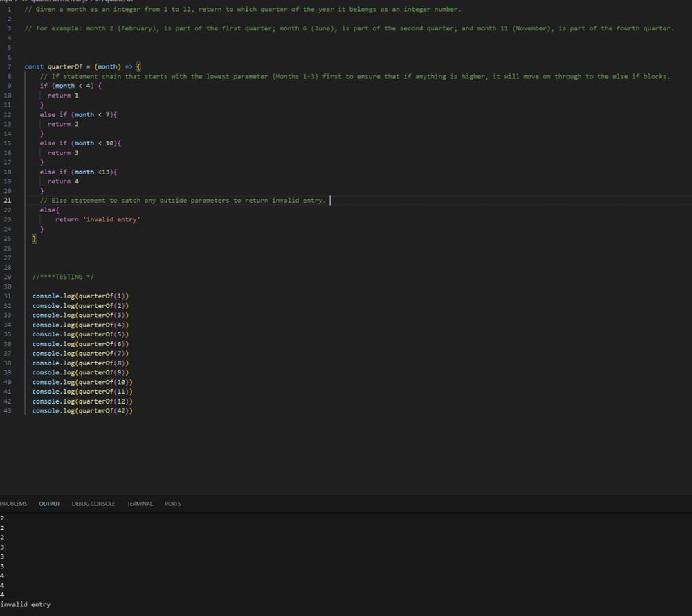Select line number 7 in the gutter
The height and width of the screenshot is (616, 692).
(9, 66)
